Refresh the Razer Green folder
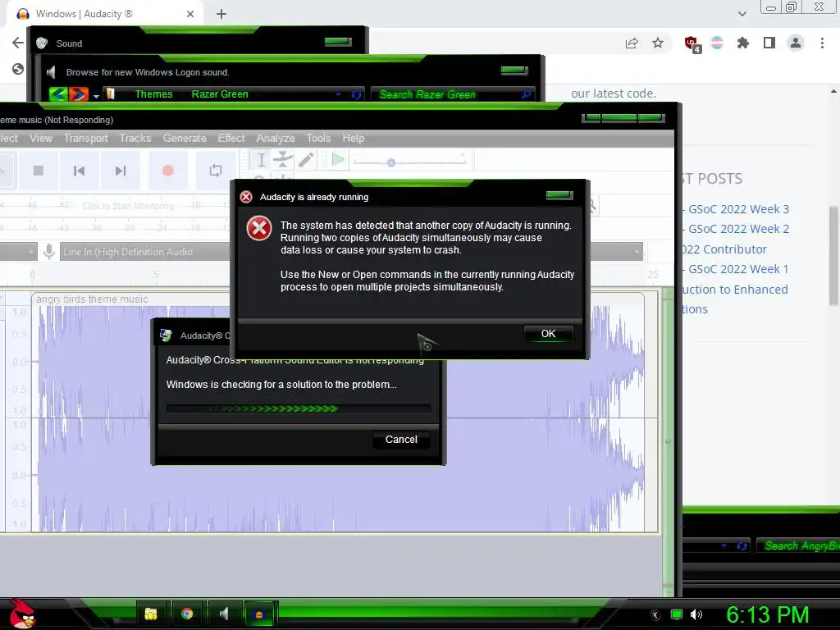The height and width of the screenshot is (630, 840). pyautogui.click(x=356, y=95)
